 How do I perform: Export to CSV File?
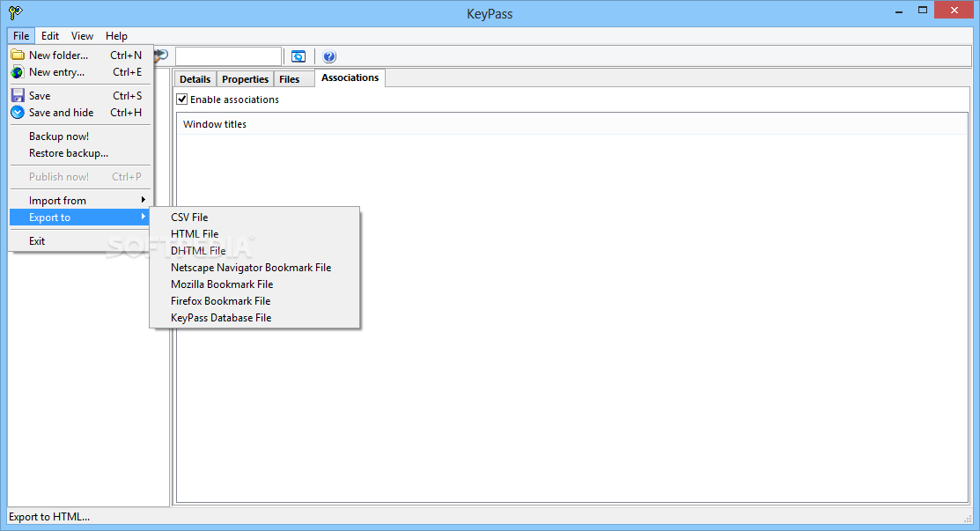(x=255, y=217)
